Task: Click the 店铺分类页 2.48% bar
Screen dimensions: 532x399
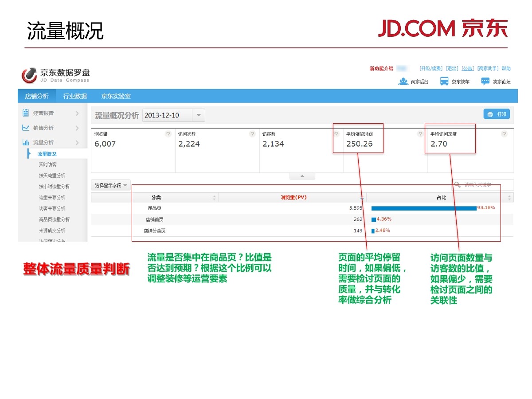Action: tap(373, 231)
